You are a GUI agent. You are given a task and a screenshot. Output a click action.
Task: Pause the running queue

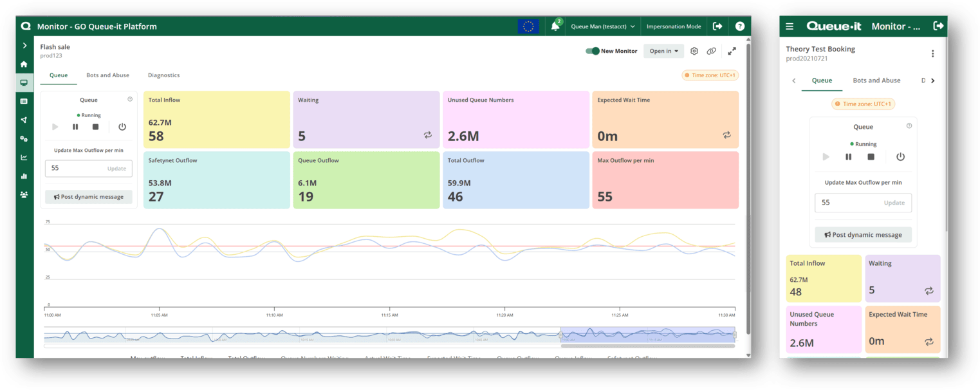[75, 127]
